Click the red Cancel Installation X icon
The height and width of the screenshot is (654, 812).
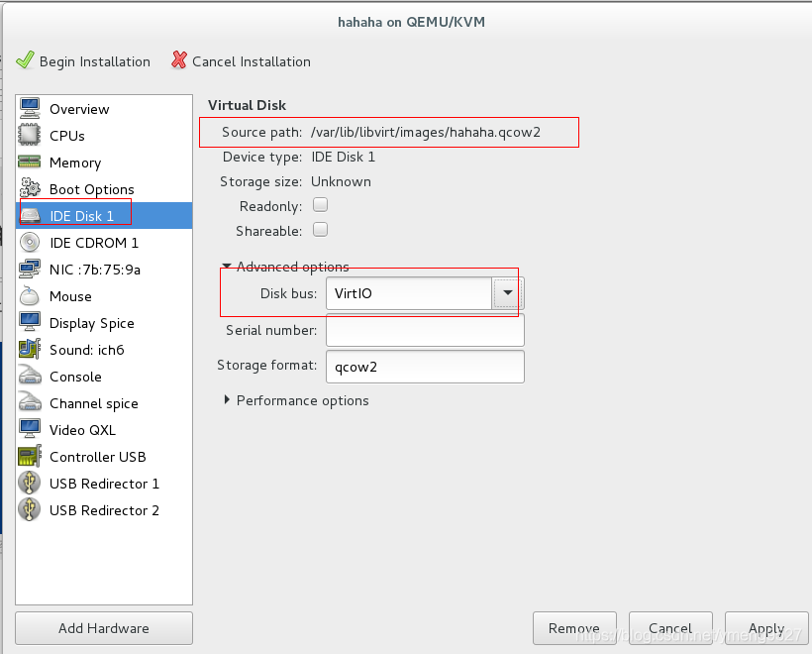pos(178,60)
